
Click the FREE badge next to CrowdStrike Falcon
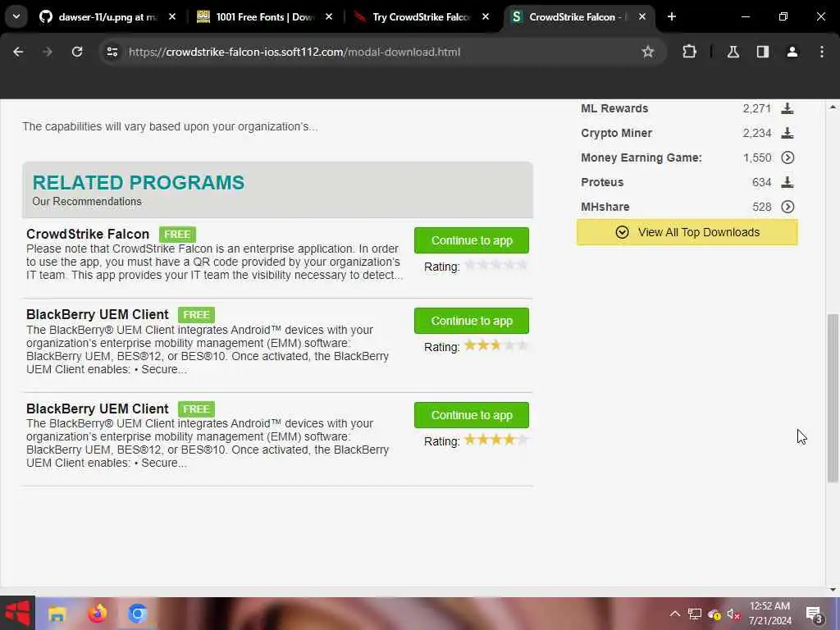point(177,234)
